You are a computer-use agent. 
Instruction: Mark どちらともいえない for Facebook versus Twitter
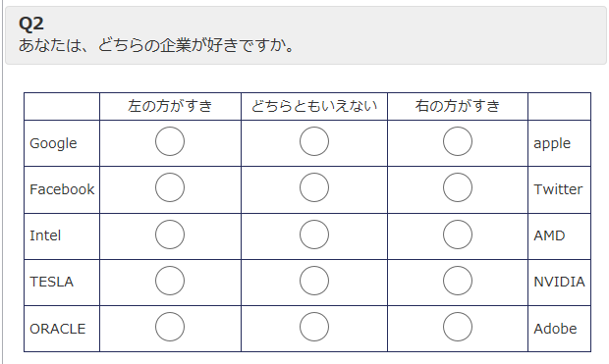(314, 187)
